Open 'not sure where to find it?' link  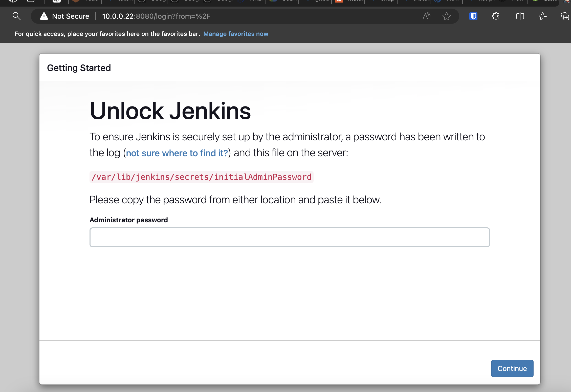click(177, 153)
